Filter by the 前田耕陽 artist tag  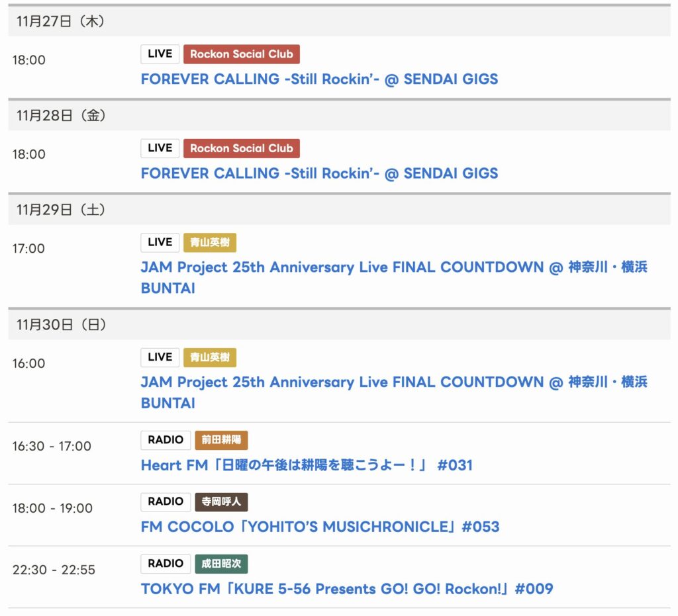221,441
